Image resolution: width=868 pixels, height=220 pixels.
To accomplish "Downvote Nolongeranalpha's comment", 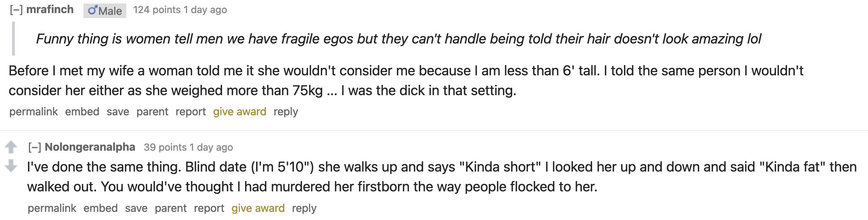I will [11, 165].
